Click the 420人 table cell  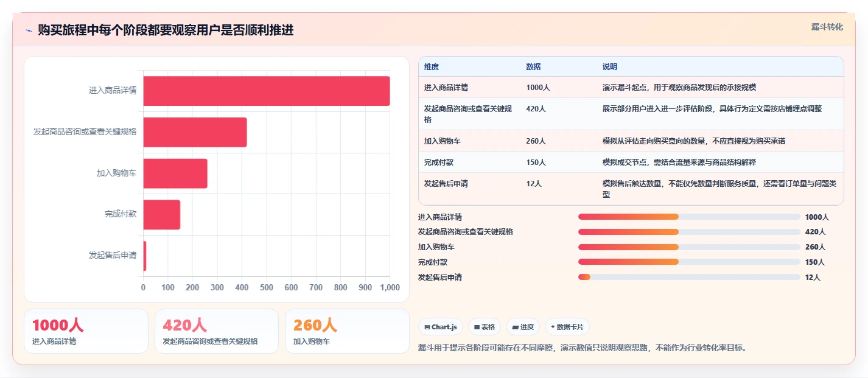(x=536, y=109)
